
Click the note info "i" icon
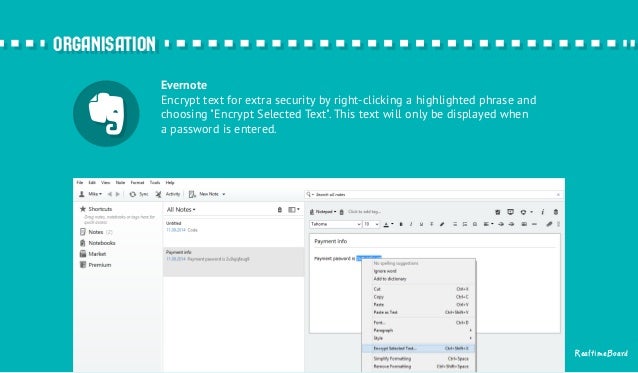pyautogui.click(x=542, y=212)
